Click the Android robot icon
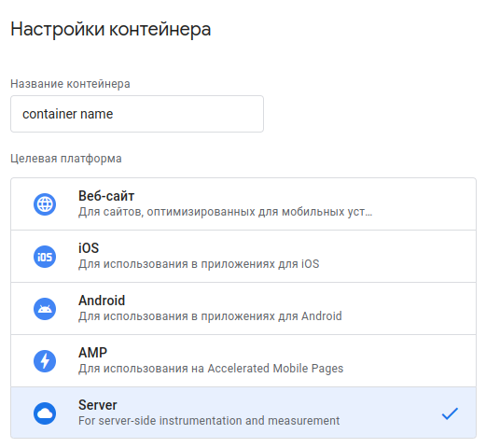 [x=45, y=309]
